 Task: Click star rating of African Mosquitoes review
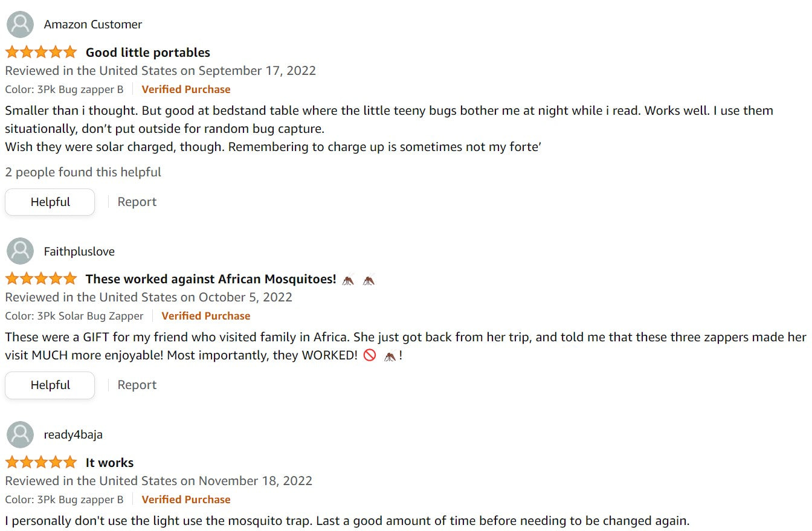click(x=41, y=278)
